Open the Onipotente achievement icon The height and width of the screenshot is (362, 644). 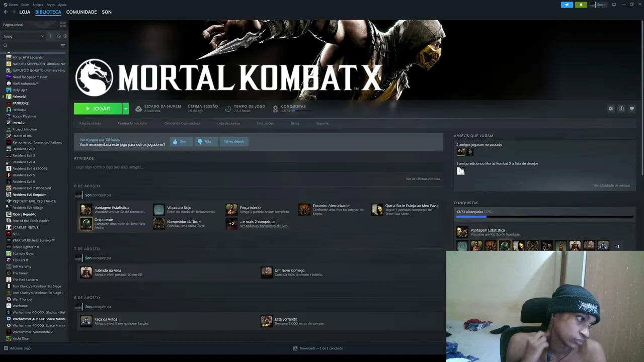[x=86, y=224]
